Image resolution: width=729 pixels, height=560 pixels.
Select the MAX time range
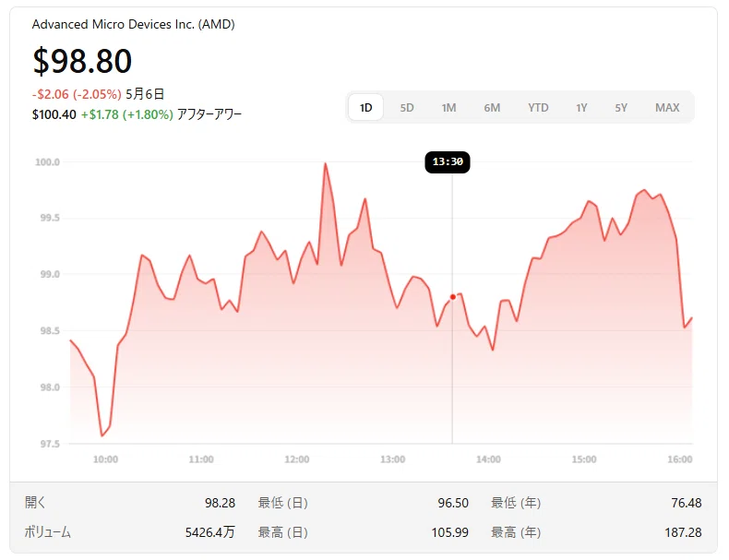(667, 108)
